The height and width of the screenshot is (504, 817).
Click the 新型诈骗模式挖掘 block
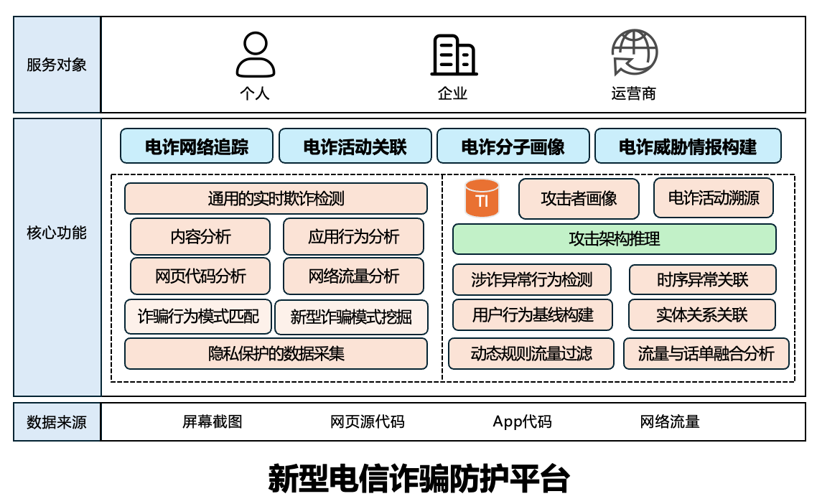click(x=351, y=317)
